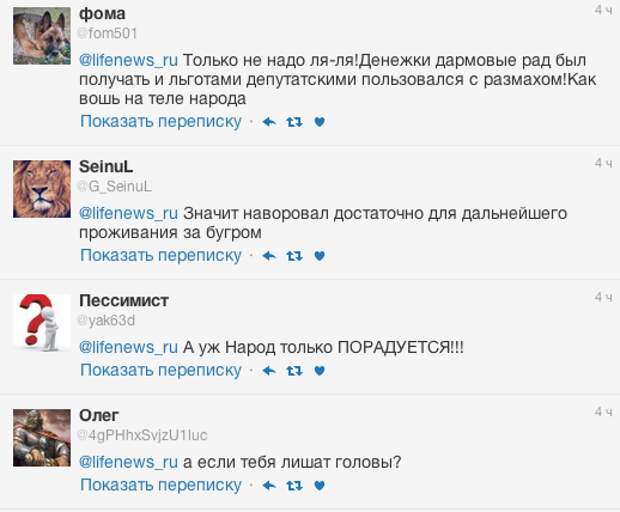Expand Пессимист's tweet conversation
This screenshot has height=512, width=620.
point(161,371)
